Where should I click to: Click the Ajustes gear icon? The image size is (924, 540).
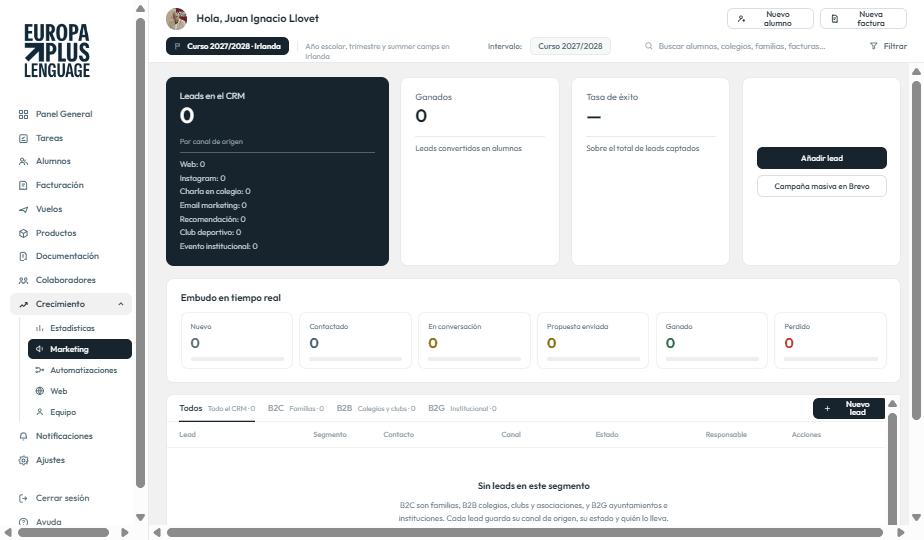(24, 460)
